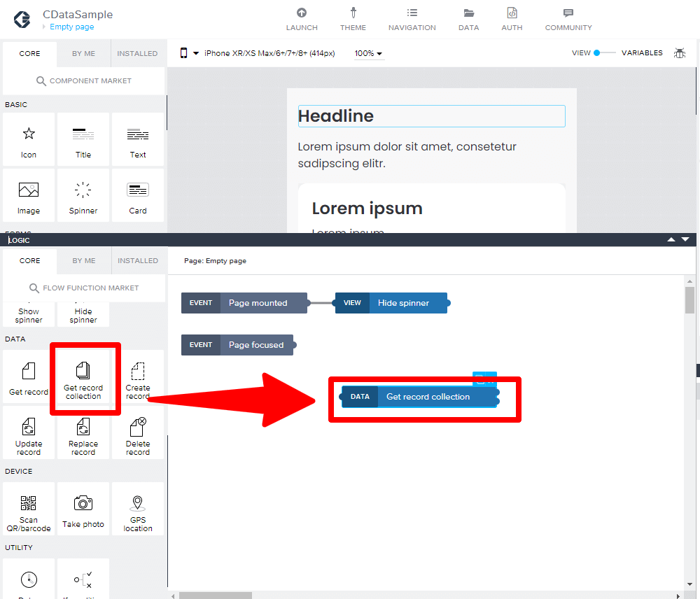Pick the Hide spinner function in palette
The image size is (700, 599).
(83, 315)
